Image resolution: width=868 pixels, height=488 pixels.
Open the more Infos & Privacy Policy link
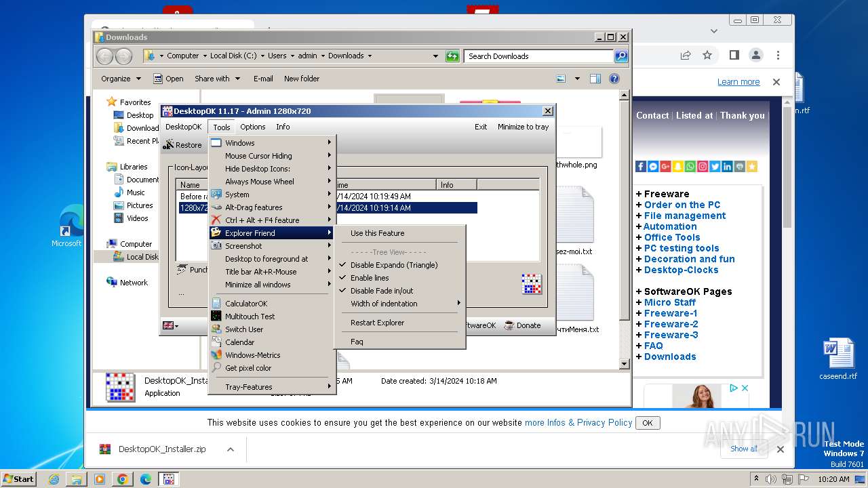coord(578,422)
